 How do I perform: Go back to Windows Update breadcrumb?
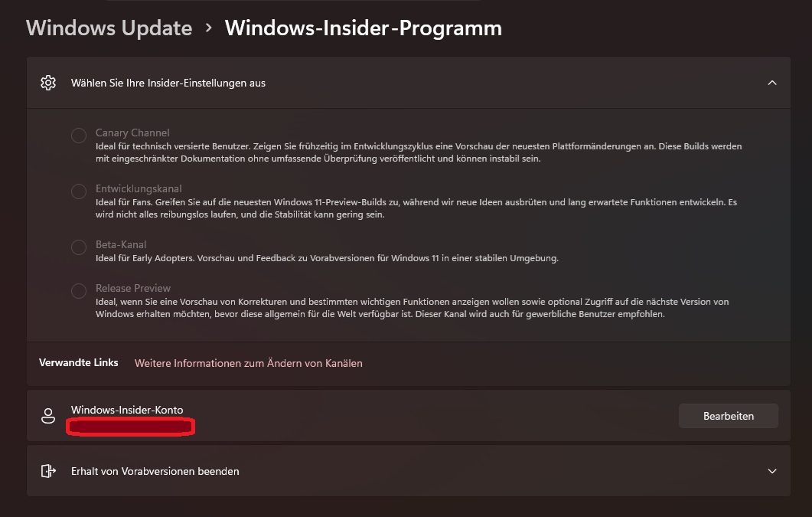tap(109, 28)
